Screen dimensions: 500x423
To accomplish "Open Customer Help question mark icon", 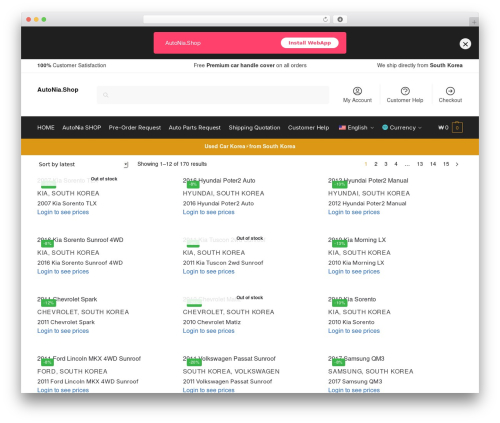I will (405, 91).
